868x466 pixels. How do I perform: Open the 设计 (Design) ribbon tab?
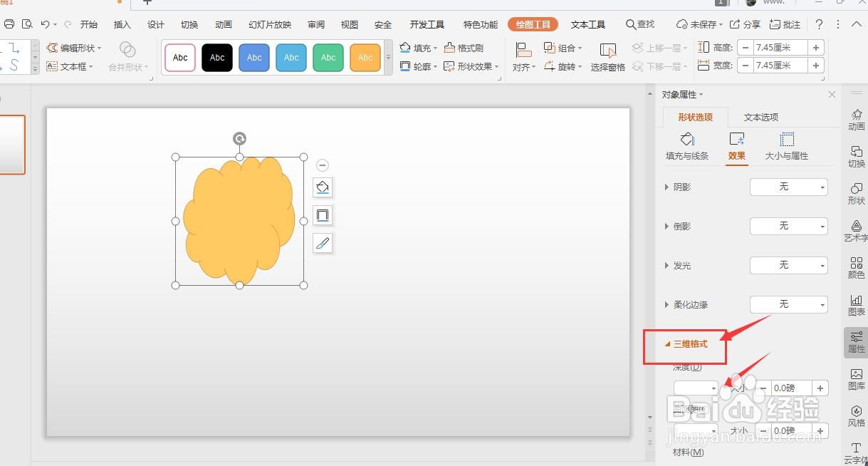point(156,24)
